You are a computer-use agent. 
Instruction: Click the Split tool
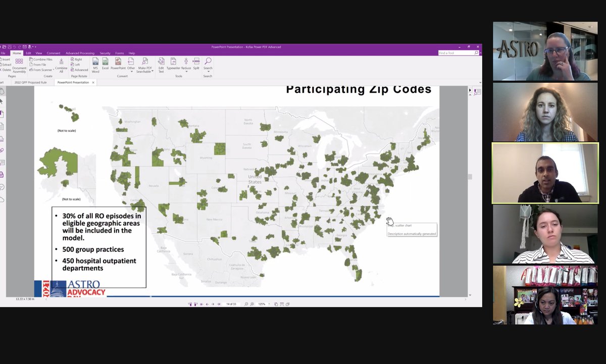point(196,64)
